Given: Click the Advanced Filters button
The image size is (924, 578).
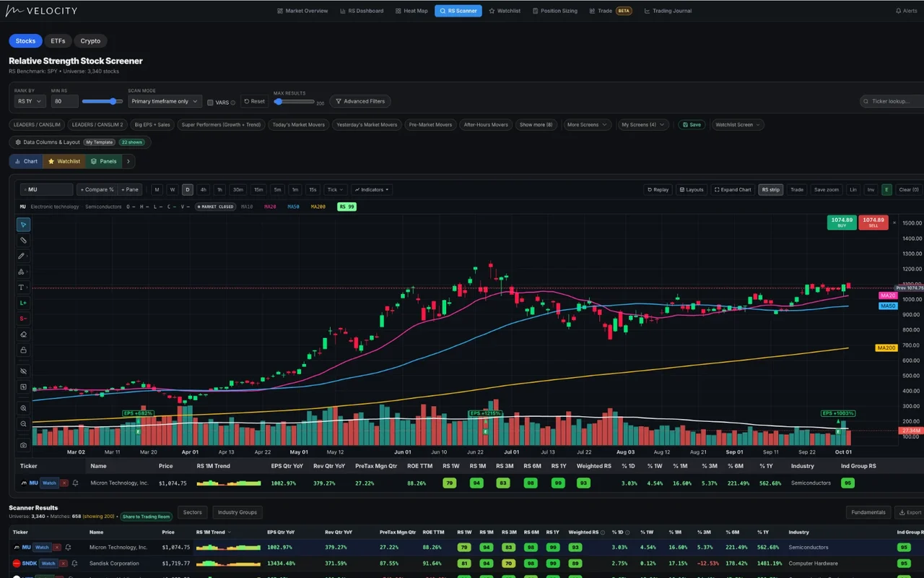Looking at the screenshot, I should tap(360, 101).
